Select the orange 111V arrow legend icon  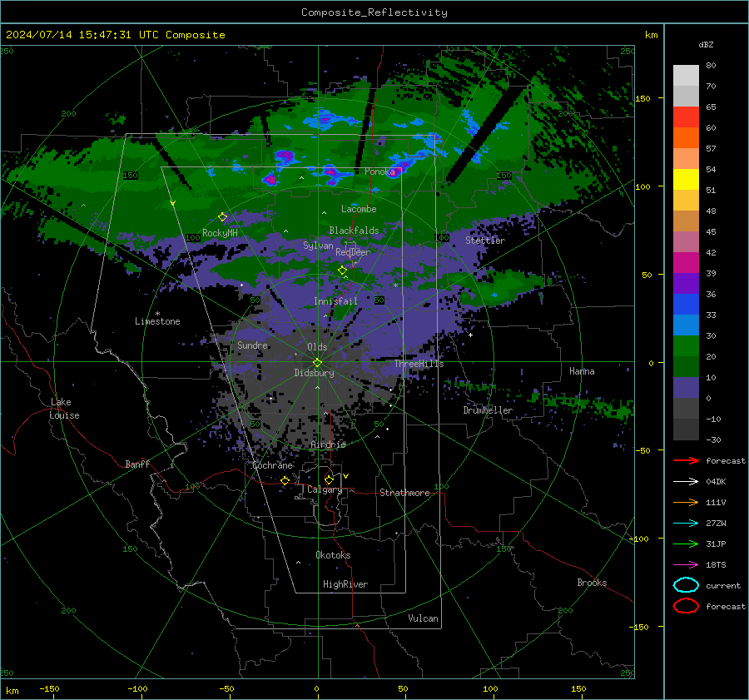point(686,502)
